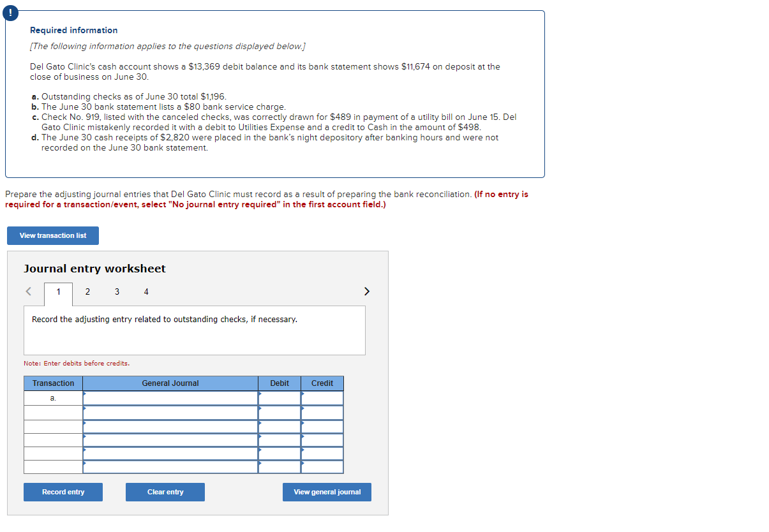This screenshot has height=532, width=769.
Task: Click item b. bank service charge text
Action: (x=158, y=107)
